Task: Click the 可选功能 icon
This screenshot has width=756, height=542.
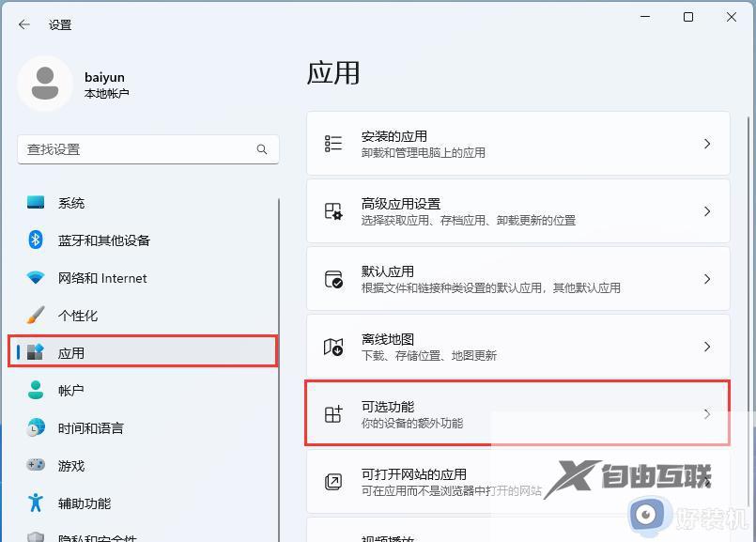Action: pyautogui.click(x=333, y=413)
